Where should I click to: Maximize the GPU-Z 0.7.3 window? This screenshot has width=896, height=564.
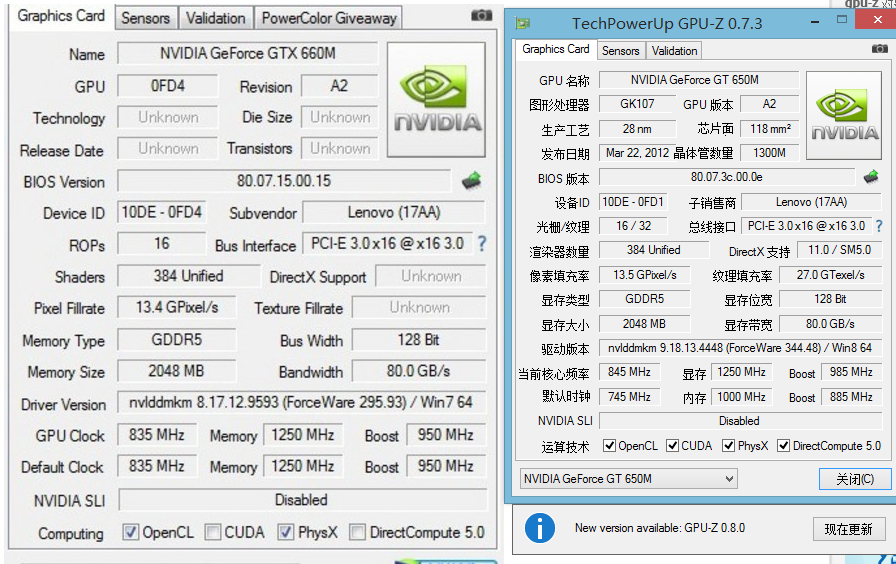tap(842, 20)
